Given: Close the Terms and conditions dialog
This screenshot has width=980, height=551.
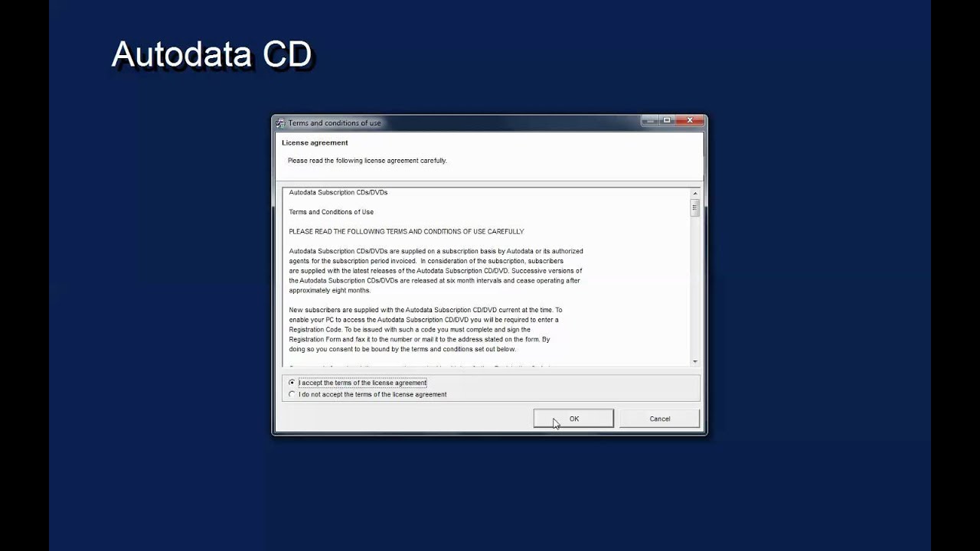Looking at the screenshot, I should click(690, 120).
